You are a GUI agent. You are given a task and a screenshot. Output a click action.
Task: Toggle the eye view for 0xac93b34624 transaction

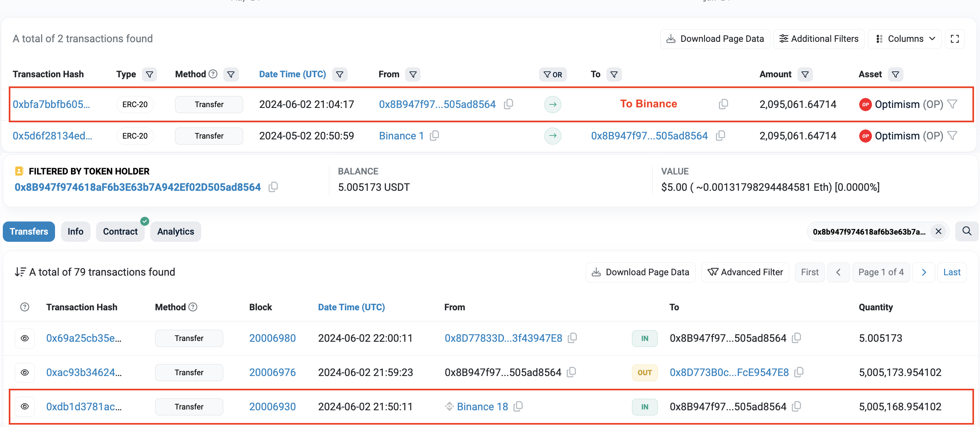(25, 372)
